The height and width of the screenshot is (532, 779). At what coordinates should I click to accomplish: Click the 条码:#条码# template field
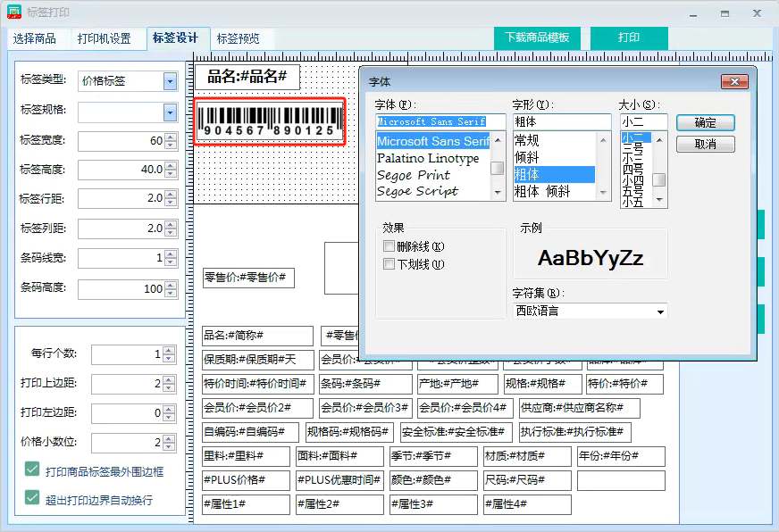(x=365, y=384)
